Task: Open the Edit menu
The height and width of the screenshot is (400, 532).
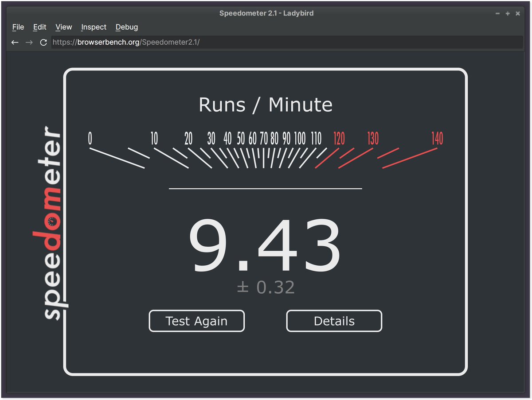Action: coord(39,27)
